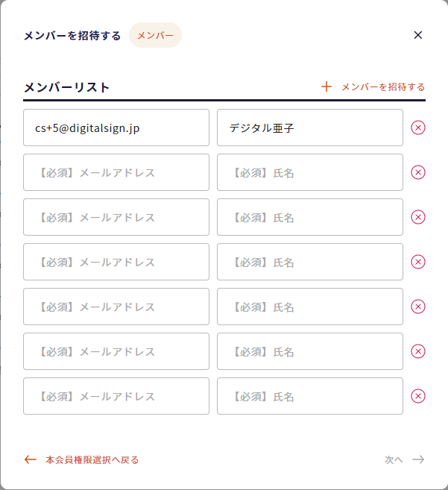
Task: Click メンバーを招待する link above the list
Action: point(383,87)
